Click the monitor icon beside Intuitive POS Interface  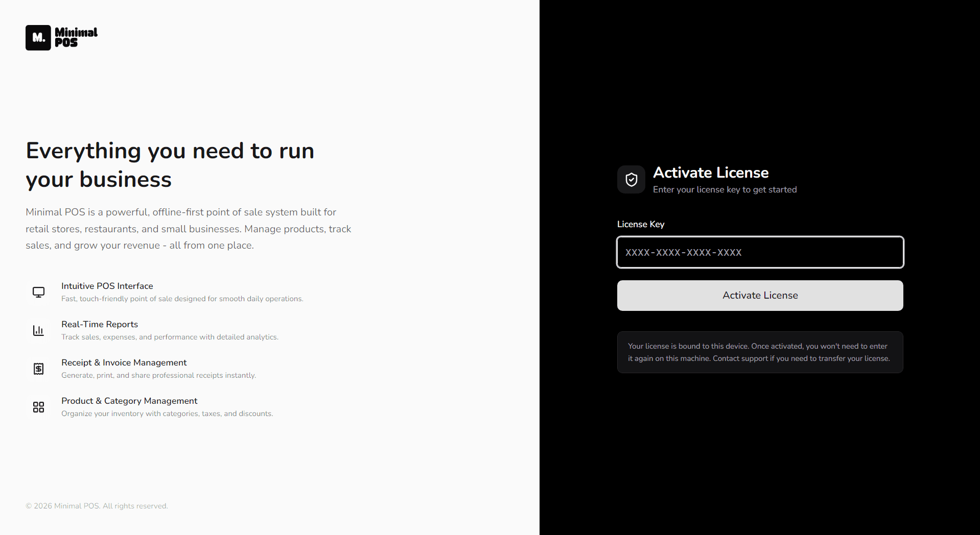[38, 292]
